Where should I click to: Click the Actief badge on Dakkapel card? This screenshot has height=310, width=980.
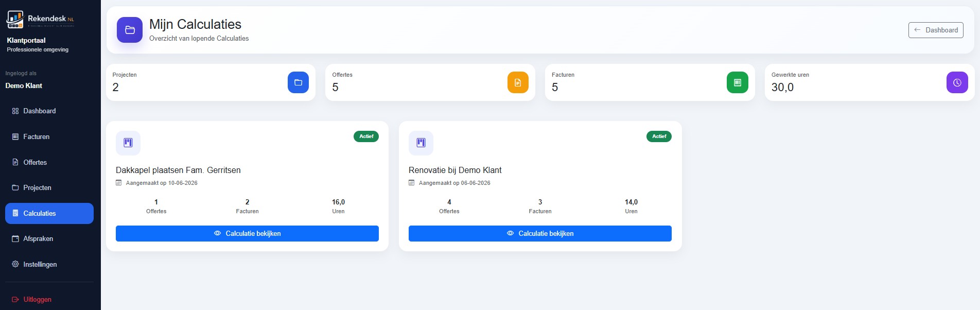366,136
